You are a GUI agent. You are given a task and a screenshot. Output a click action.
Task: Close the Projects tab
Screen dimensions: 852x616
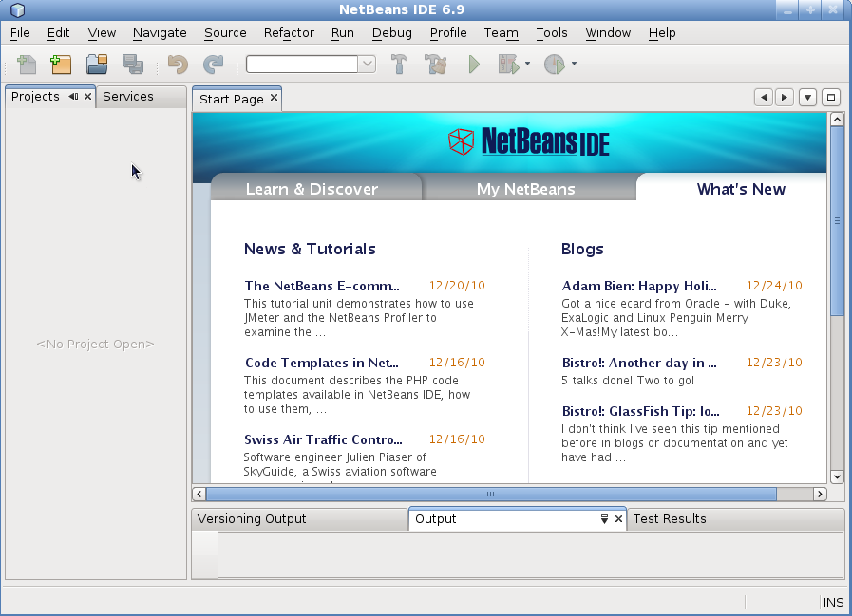tap(87, 97)
